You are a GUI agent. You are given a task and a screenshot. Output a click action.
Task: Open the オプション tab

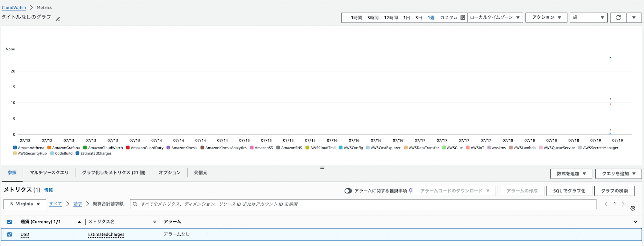170,173
